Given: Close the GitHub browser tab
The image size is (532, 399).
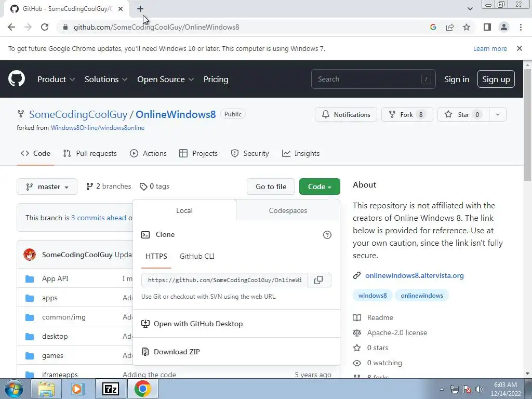Looking at the screenshot, I should pyautogui.click(x=121, y=9).
